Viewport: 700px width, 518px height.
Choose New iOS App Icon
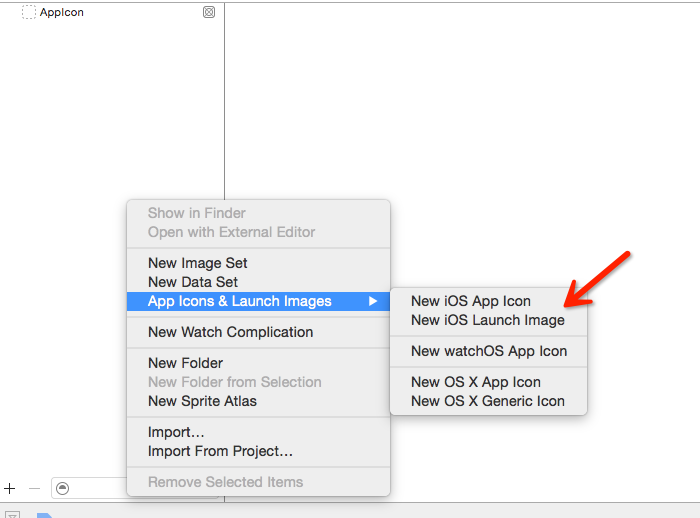tap(471, 301)
